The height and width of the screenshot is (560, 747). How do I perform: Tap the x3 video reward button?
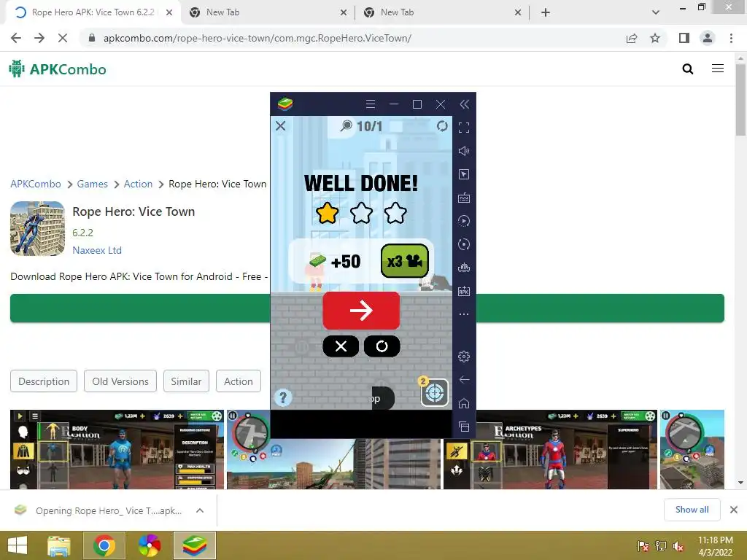click(x=404, y=261)
